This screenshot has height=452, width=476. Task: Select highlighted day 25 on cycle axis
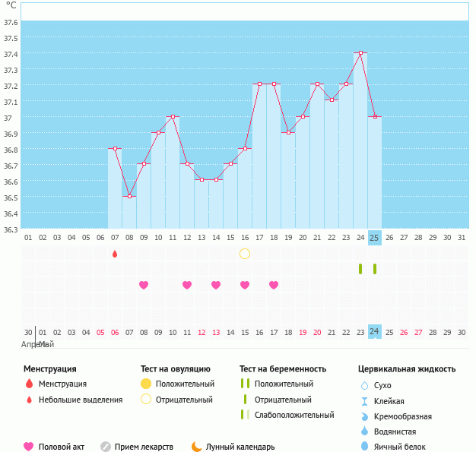coord(374,238)
